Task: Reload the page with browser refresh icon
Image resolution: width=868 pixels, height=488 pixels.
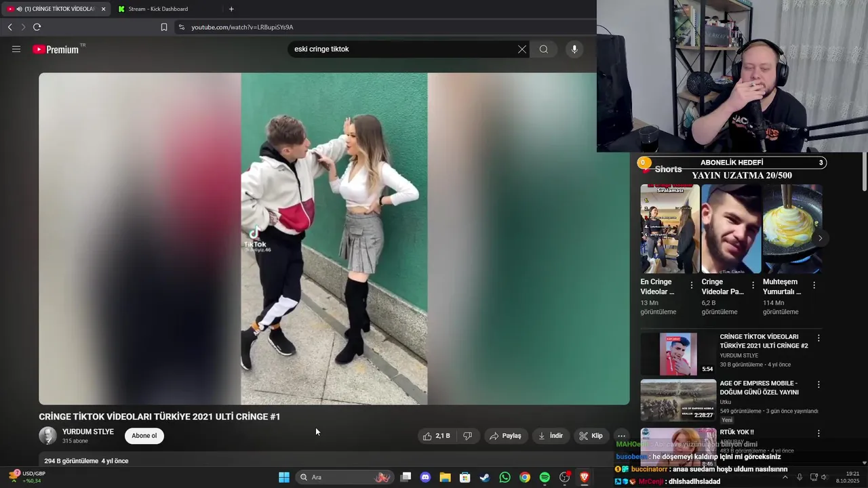Action: tap(37, 27)
